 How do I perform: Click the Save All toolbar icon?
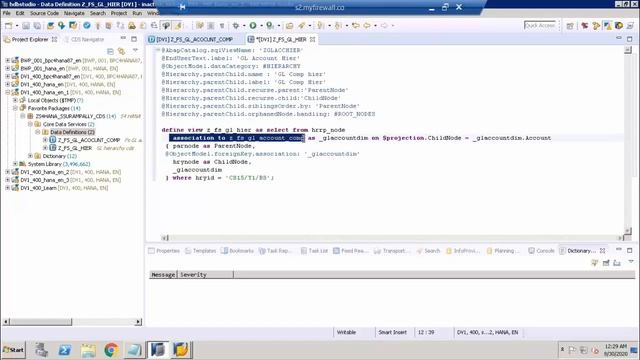37,25
